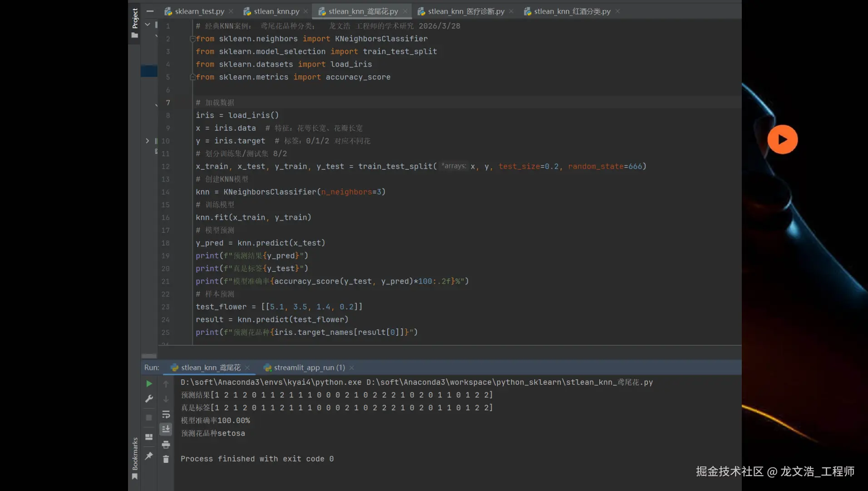Jump up the stack trace arrow
Image resolution: width=868 pixels, height=491 pixels.
click(166, 384)
